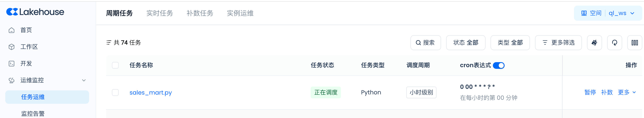
Task: Switch to the 实时任务 tab
Action: (x=160, y=13)
